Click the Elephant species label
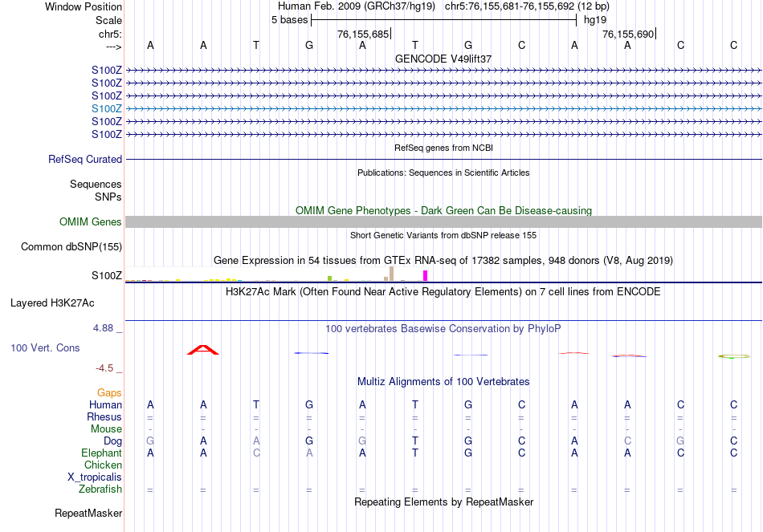 [102, 453]
